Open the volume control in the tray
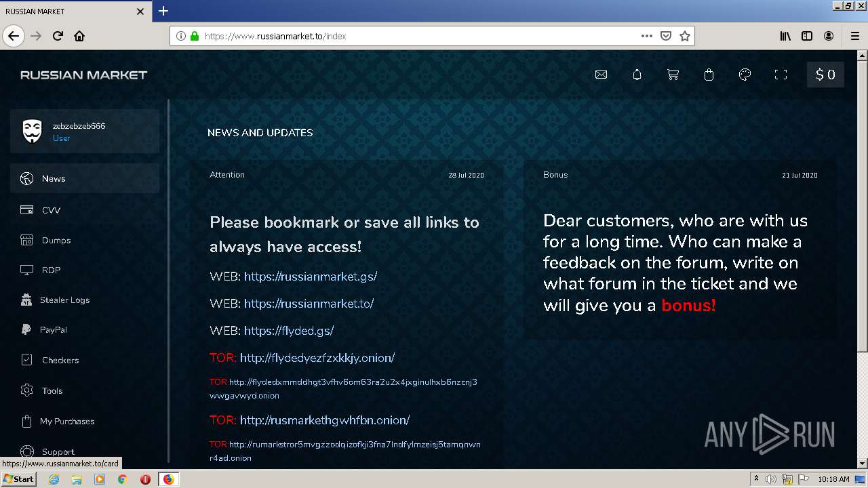The width and height of the screenshot is (868, 488). pos(771,479)
